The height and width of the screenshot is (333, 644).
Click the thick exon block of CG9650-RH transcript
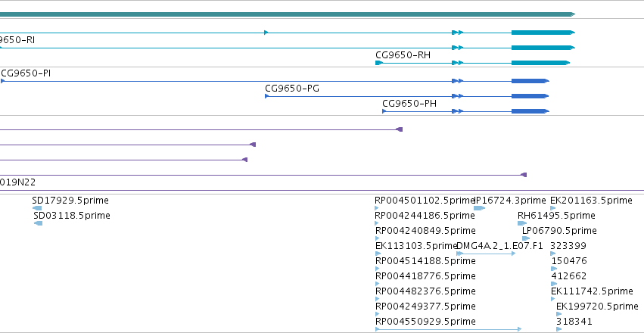pos(540,63)
